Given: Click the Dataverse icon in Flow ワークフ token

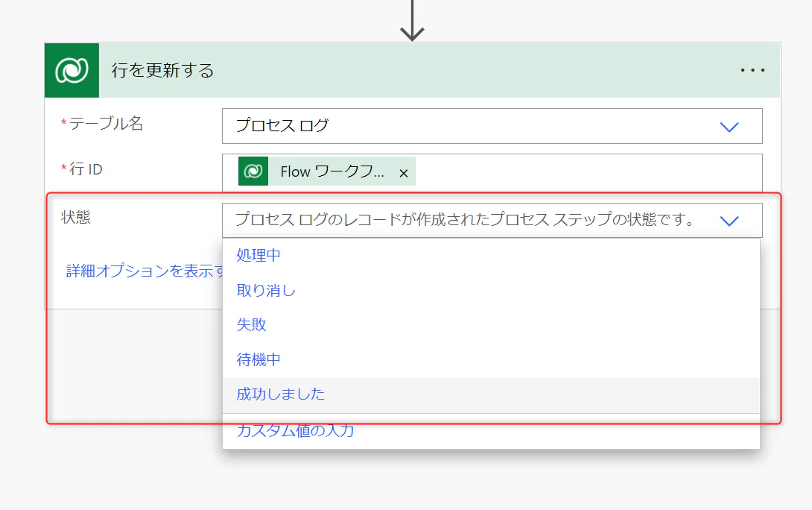Looking at the screenshot, I should [253, 171].
